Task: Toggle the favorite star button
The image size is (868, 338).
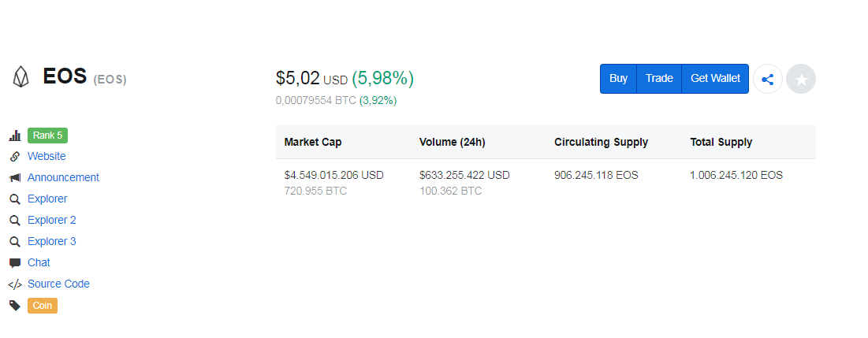Action: pyautogui.click(x=801, y=79)
